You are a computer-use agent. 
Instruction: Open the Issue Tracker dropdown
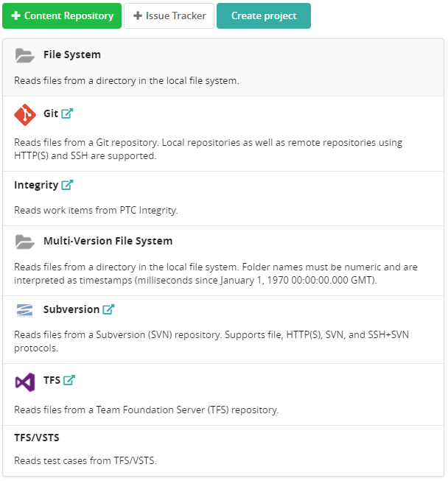(169, 15)
